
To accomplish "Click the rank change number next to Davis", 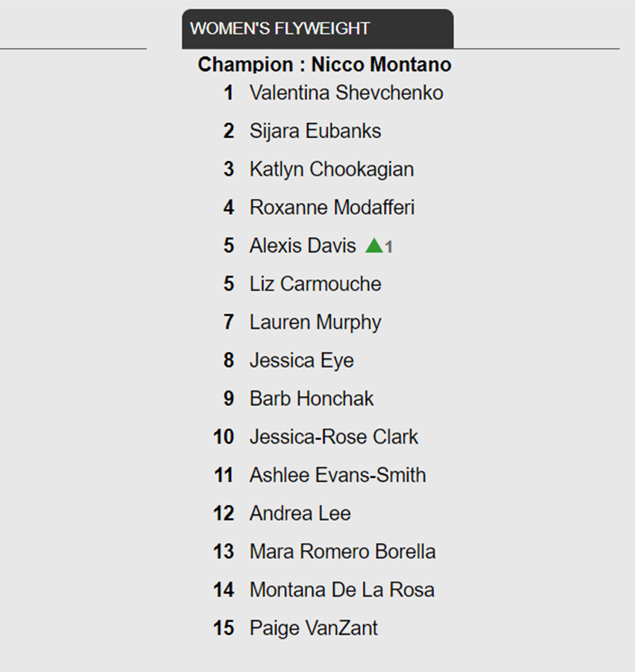I will [x=388, y=247].
